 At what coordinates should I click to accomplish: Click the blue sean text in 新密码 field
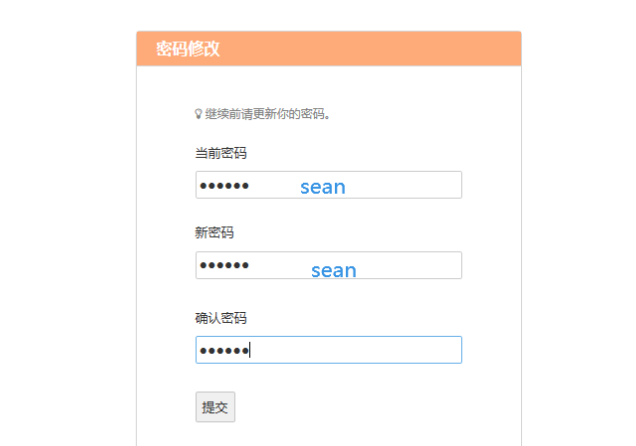(333, 270)
